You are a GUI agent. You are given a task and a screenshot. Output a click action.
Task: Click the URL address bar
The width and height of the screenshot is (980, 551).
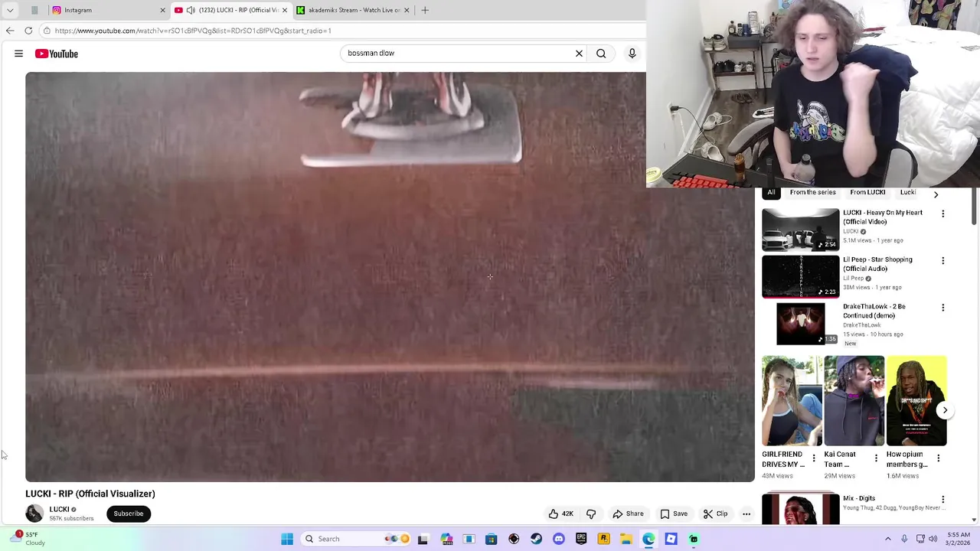[x=345, y=31]
